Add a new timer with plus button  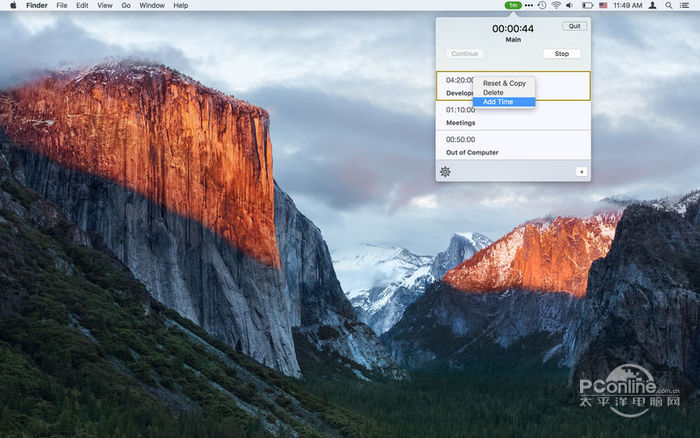point(581,171)
